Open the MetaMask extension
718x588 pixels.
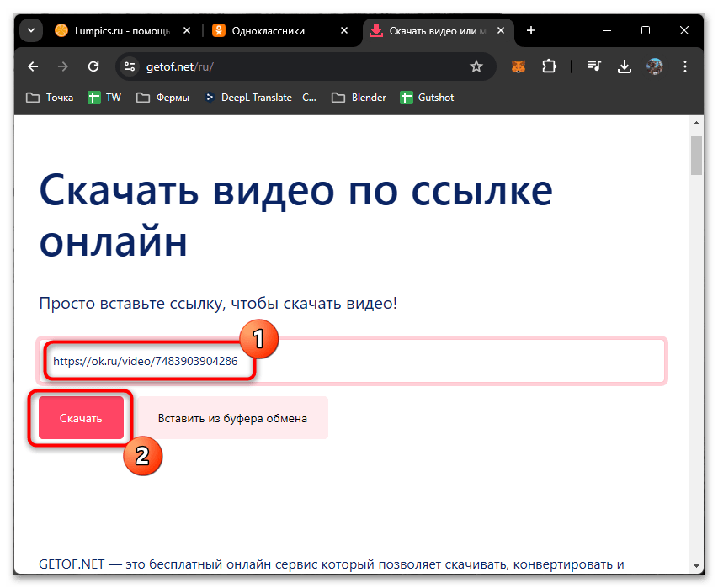pos(518,66)
